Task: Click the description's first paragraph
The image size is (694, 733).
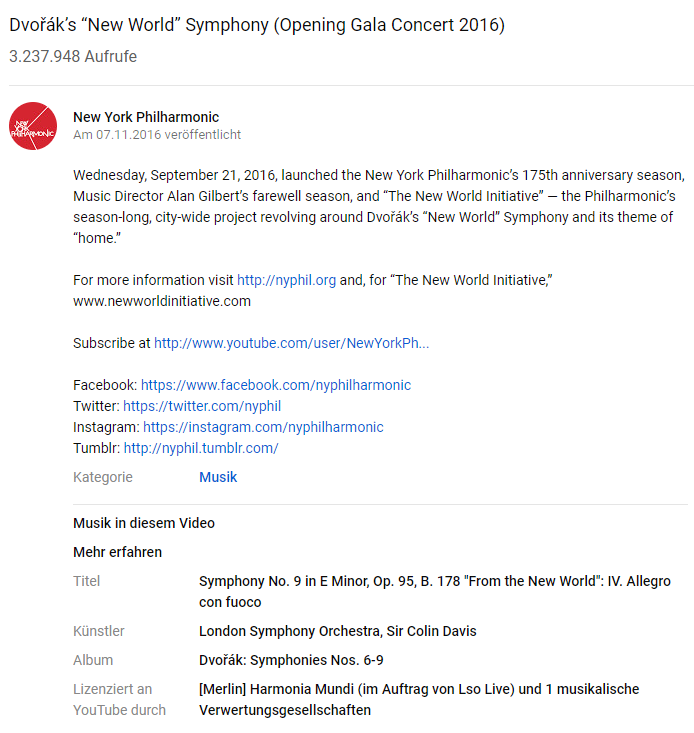Action: [379, 207]
